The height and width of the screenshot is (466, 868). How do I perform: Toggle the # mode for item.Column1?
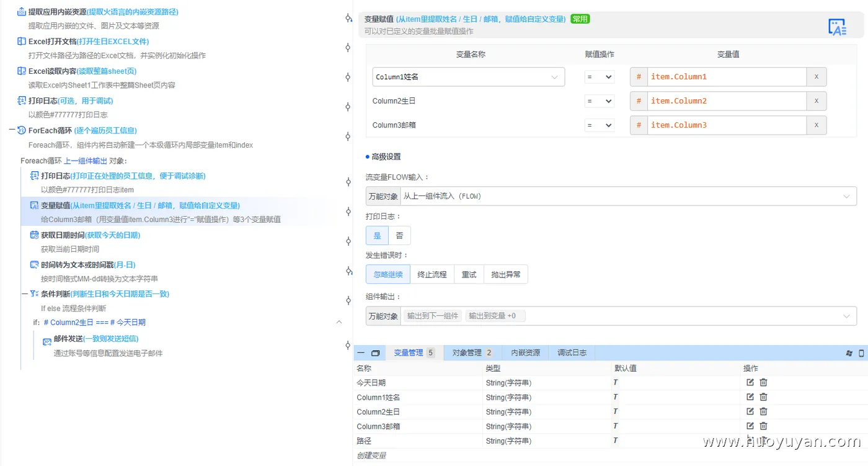(639, 77)
